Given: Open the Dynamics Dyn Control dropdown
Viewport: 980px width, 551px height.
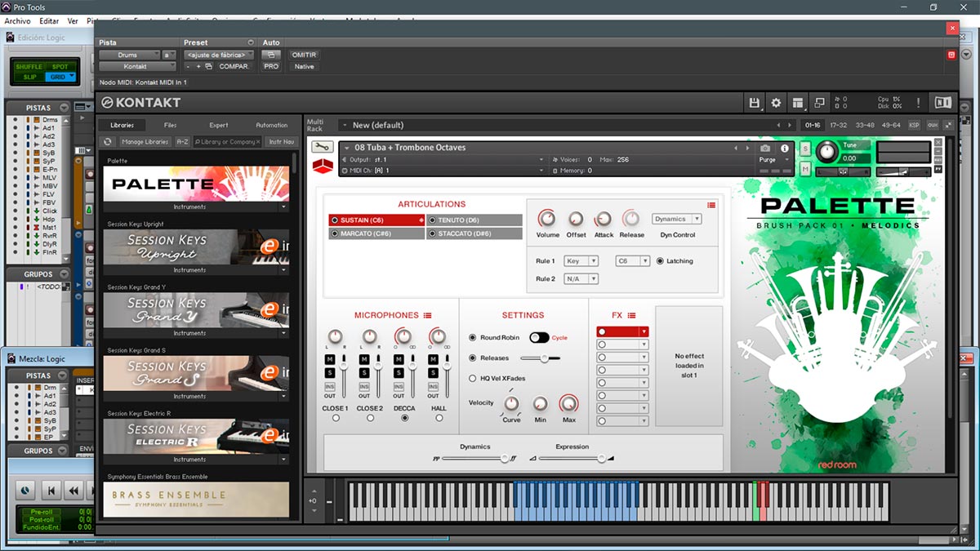Looking at the screenshot, I should point(677,219).
